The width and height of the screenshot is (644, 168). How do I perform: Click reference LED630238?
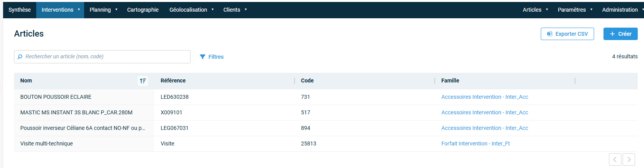[x=175, y=97]
